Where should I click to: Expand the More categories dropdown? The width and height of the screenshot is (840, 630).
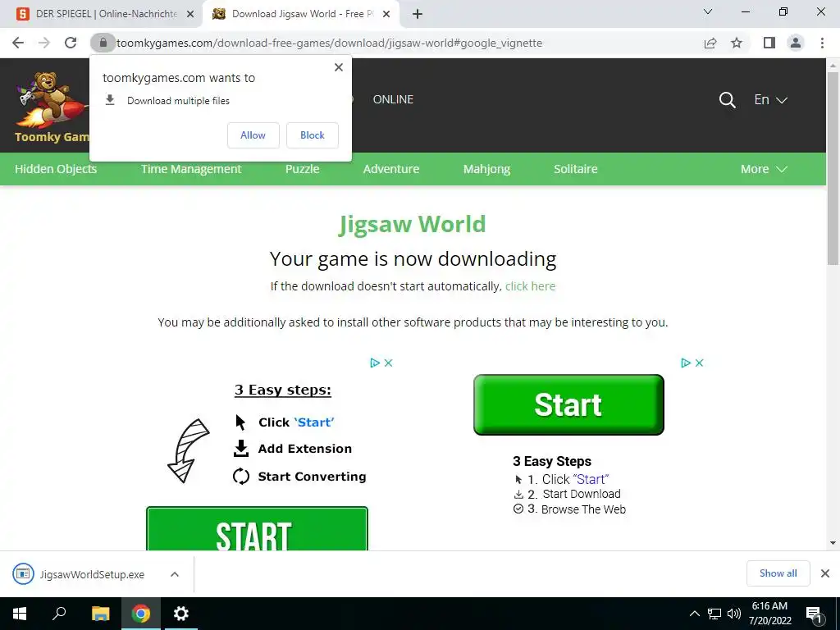point(764,169)
